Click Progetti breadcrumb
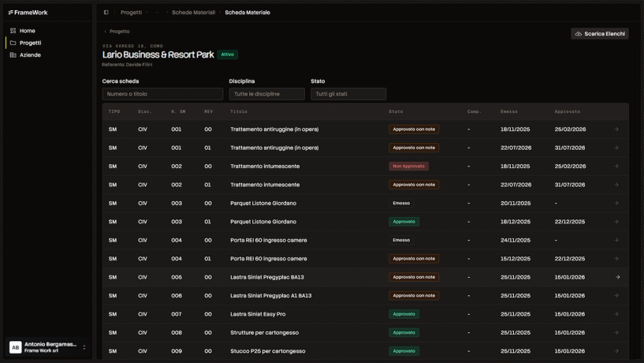 131,13
